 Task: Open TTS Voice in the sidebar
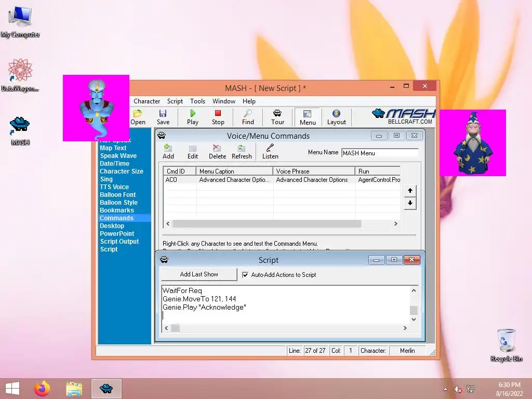pyautogui.click(x=114, y=187)
